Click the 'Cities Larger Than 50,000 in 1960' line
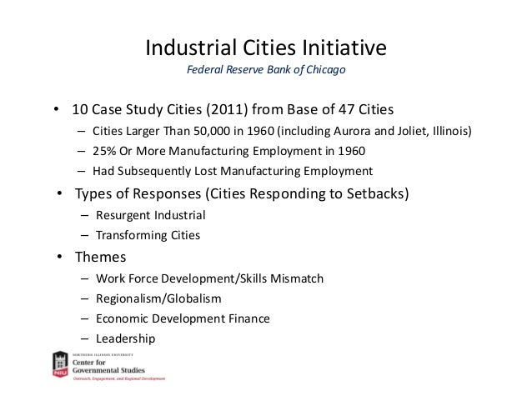Viewport: 532px width, 411px height. tap(282, 131)
